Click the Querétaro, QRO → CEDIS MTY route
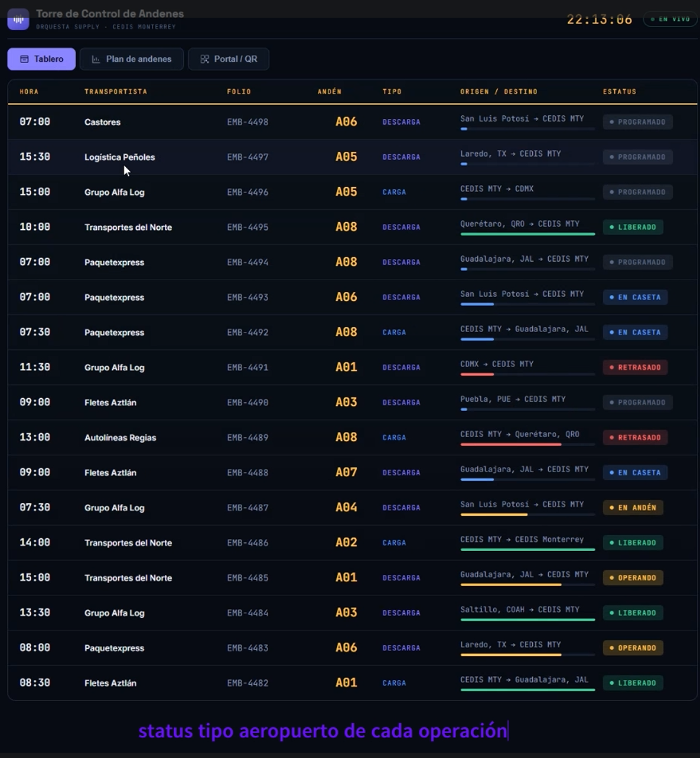 click(x=520, y=223)
